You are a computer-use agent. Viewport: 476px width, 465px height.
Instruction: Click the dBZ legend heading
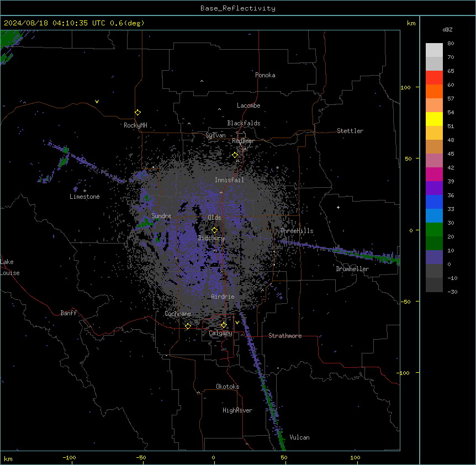pyautogui.click(x=447, y=30)
